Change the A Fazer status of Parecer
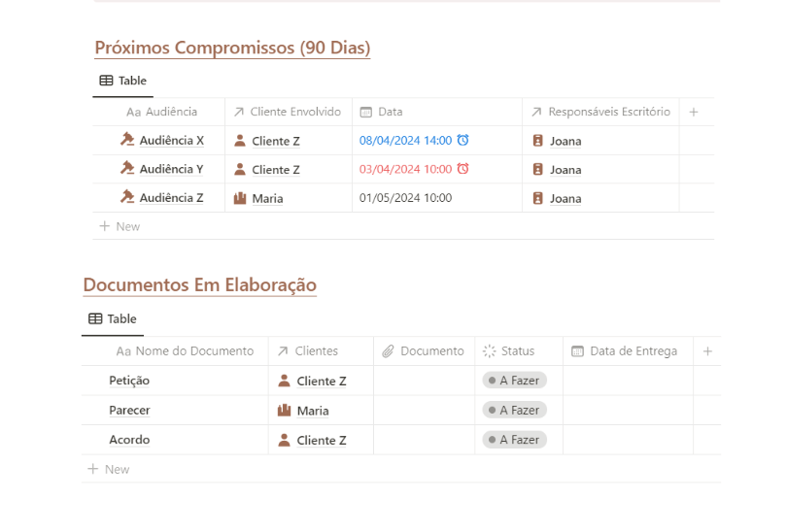 [515, 411]
